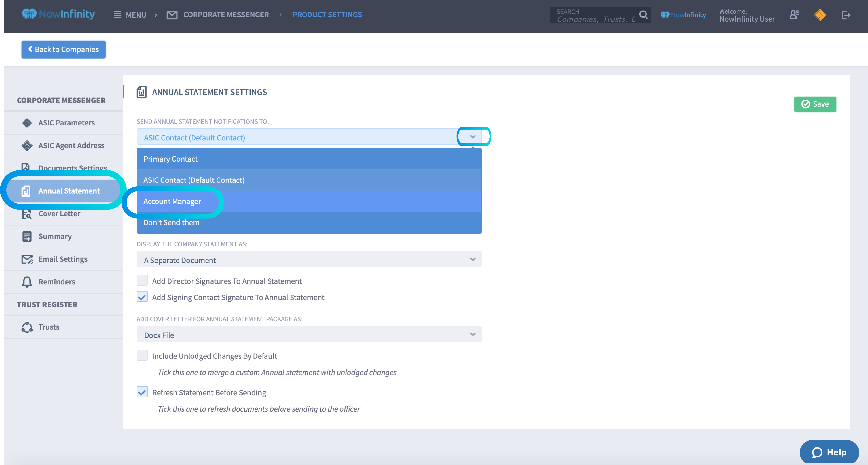This screenshot has width=868, height=465.
Task: Click the orange diamond icon in header
Action: pos(820,15)
